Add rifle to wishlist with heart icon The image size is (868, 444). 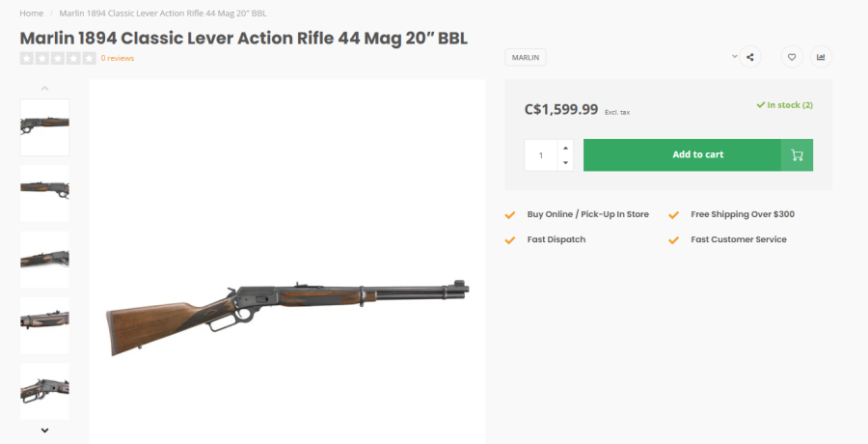click(791, 57)
